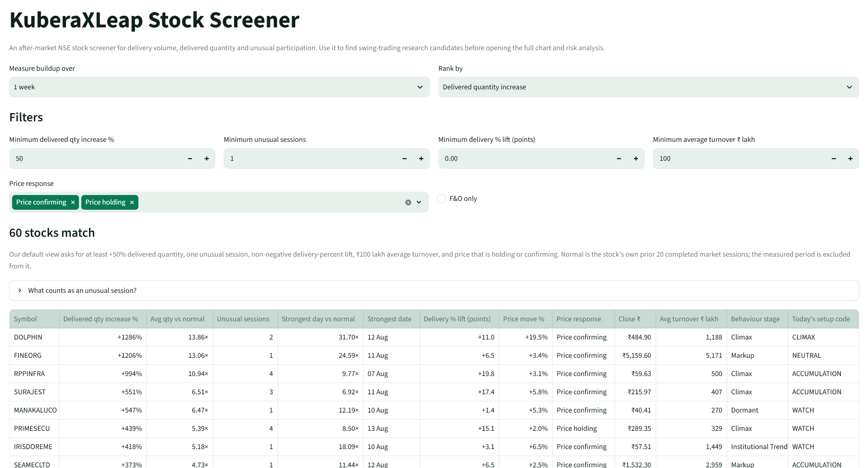Click the Dormant behaviour stage cell
Screen dimensions: 868x468
click(757, 410)
